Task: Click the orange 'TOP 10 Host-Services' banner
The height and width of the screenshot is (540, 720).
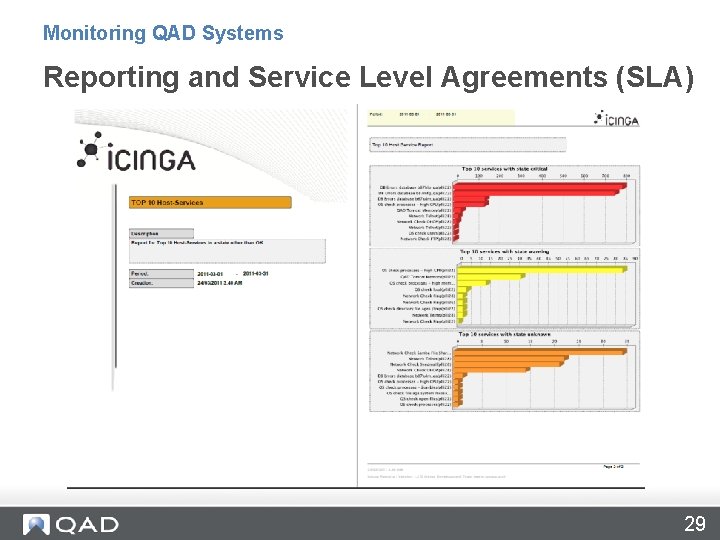Action: 210,202
